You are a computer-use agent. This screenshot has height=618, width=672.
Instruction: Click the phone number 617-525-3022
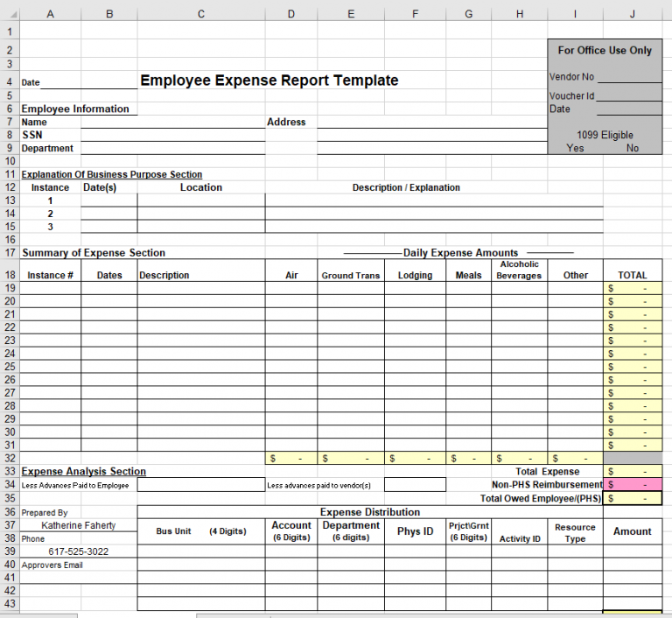79,551
